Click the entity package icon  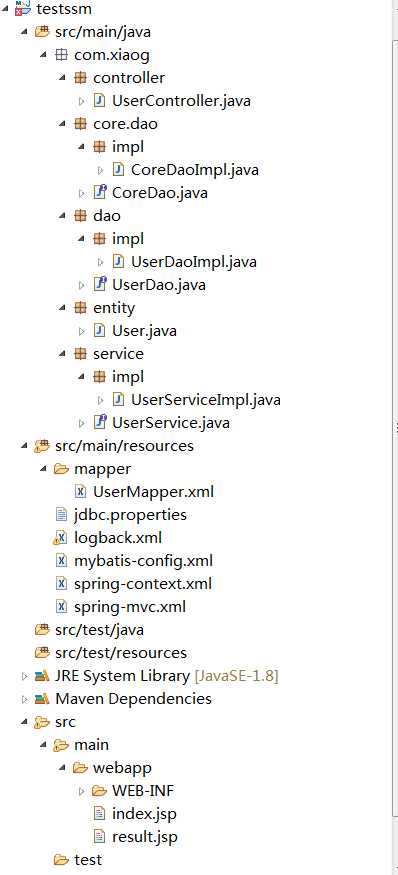pos(80,307)
